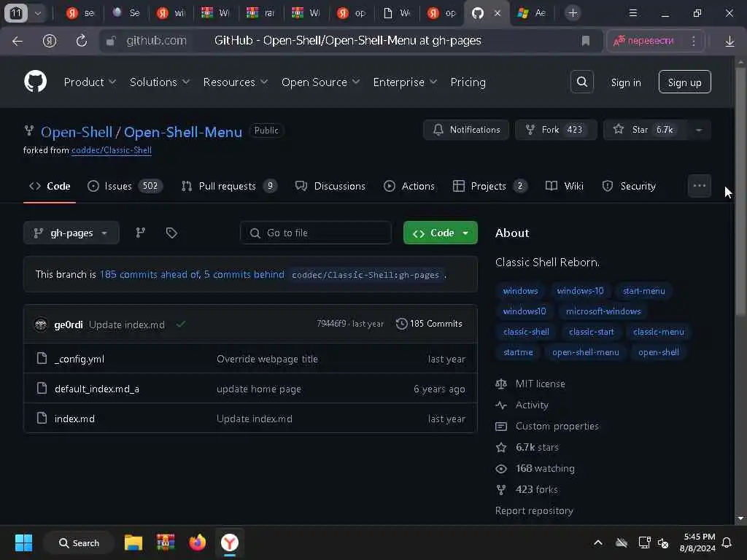Click the github.com address bar
747x560 pixels.
tap(156, 41)
